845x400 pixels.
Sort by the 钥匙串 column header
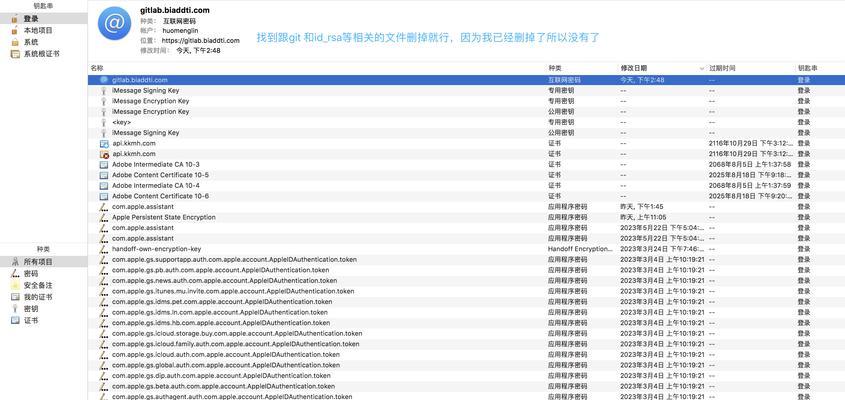pyautogui.click(x=807, y=68)
